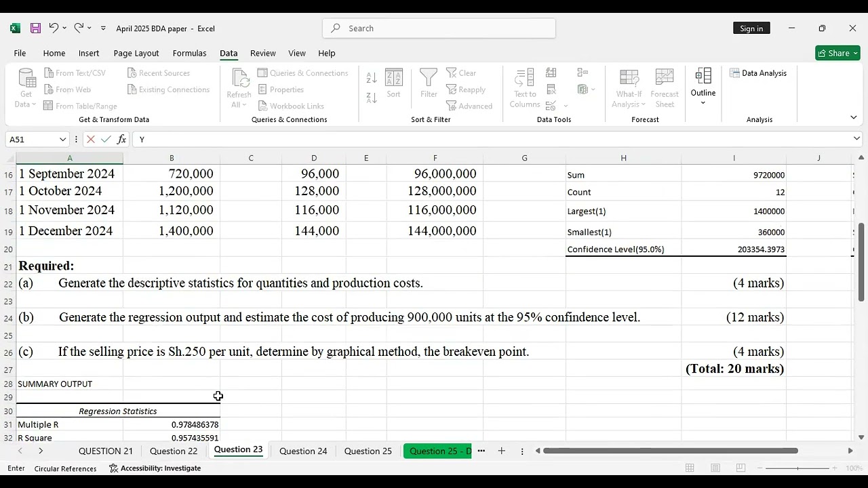Import data From Web
This screenshot has height=488, width=868.
[67, 89]
